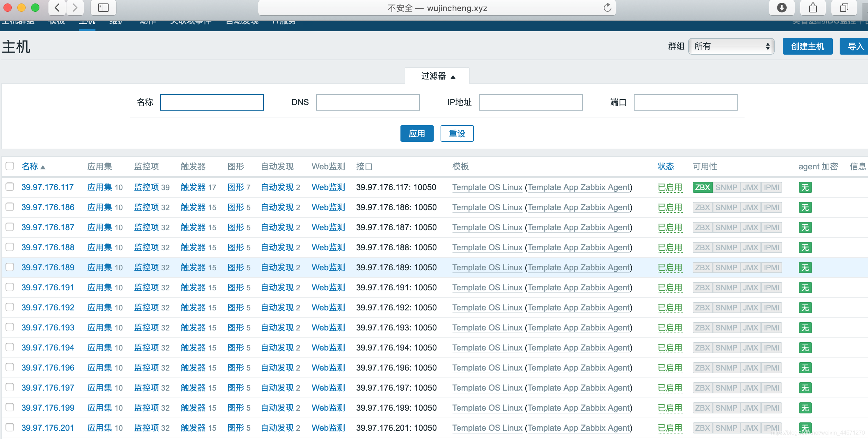Toggle the Safari sidebar icon
The image size is (868, 439).
103,8
